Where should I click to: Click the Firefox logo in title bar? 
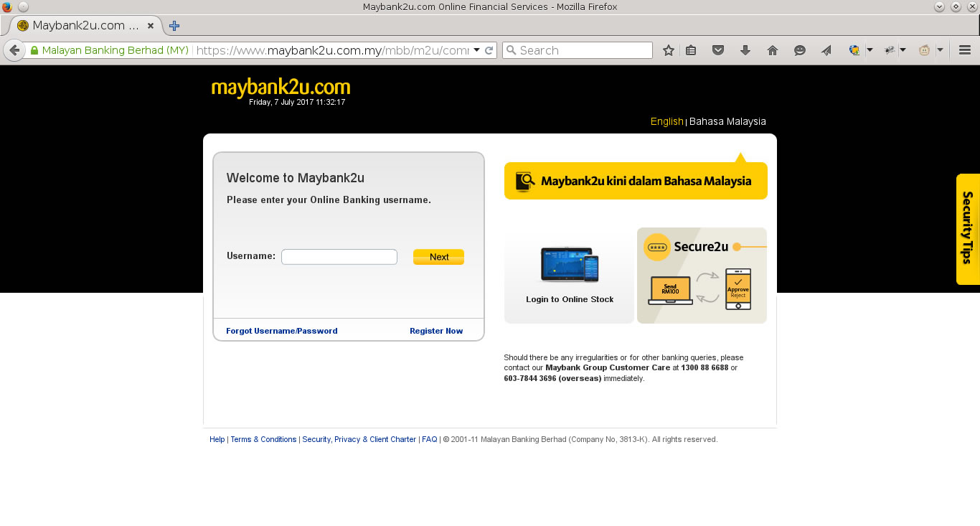pyautogui.click(x=7, y=6)
